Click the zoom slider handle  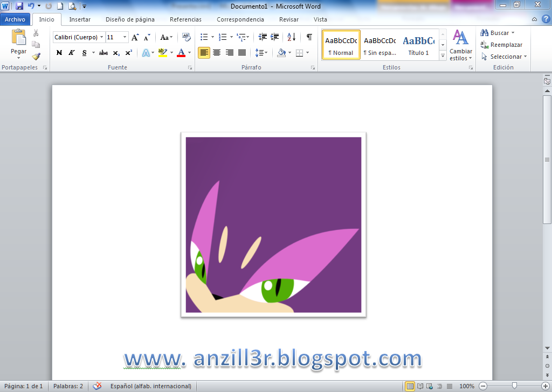[514, 386]
